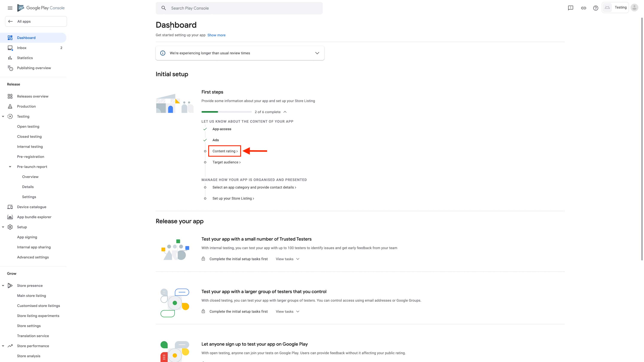
Task: Click the All apps back arrow
Action: point(11,21)
